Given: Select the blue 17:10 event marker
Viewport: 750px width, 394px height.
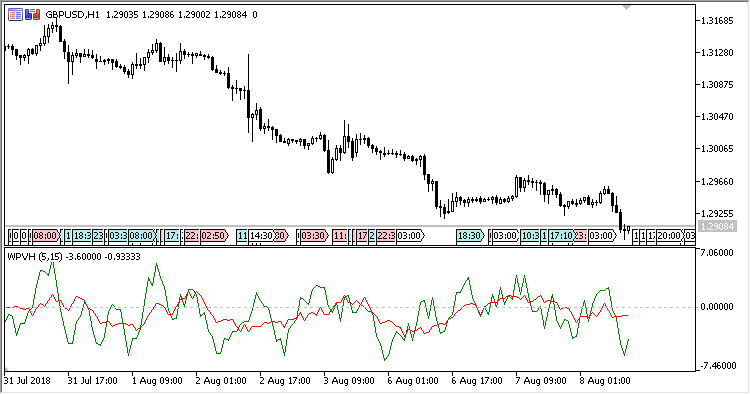Looking at the screenshot, I should tap(561, 236).
